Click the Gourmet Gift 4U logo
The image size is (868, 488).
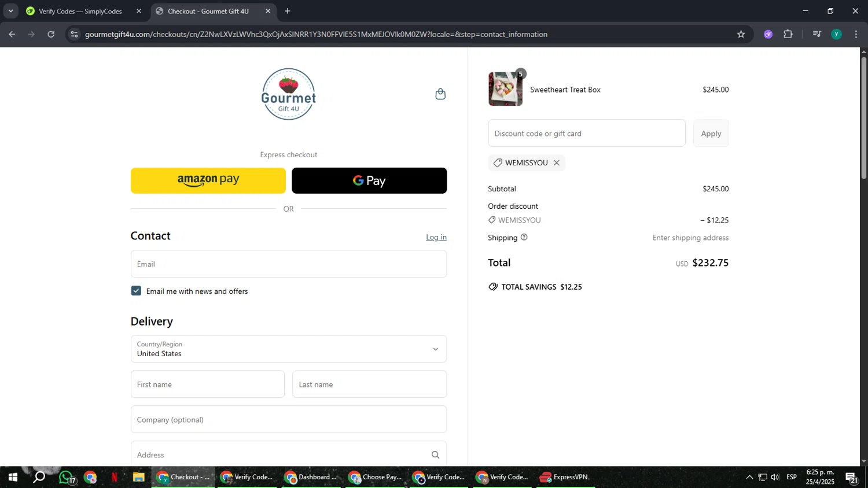point(289,94)
